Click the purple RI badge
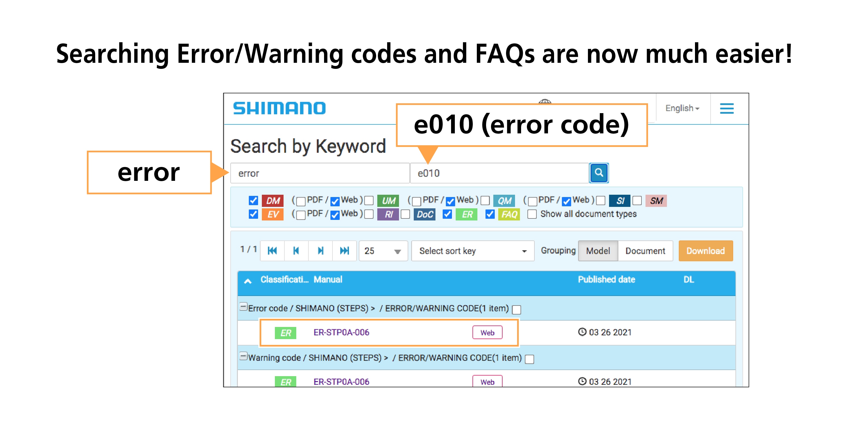Image resolution: width=868 pixels, height=434 pixels. pos(388,214)
